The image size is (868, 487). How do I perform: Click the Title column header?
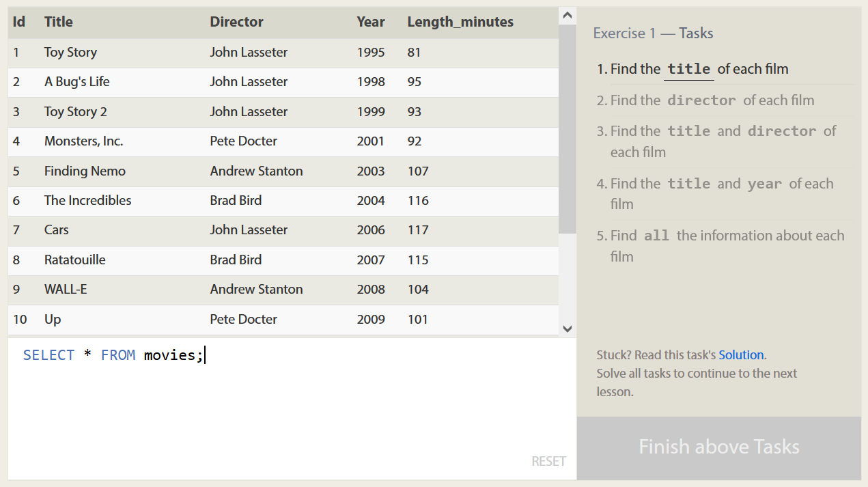coord(59,22)
